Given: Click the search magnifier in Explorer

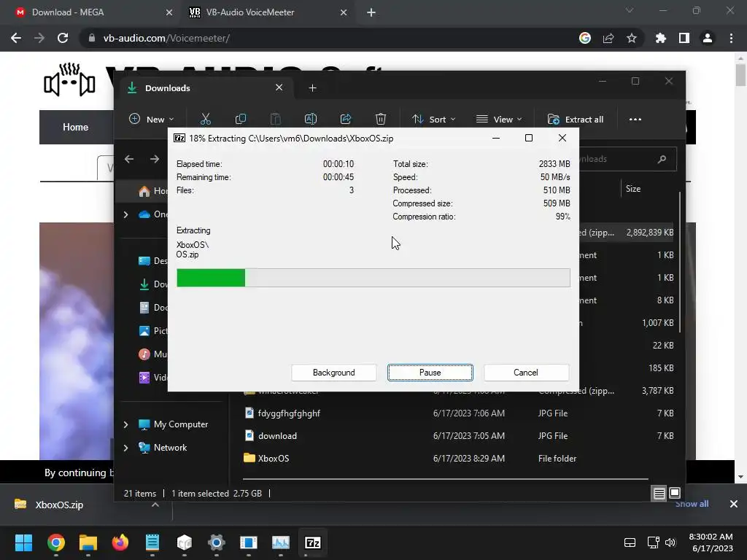Looking at the screenshot, I should tap(662, 159).
